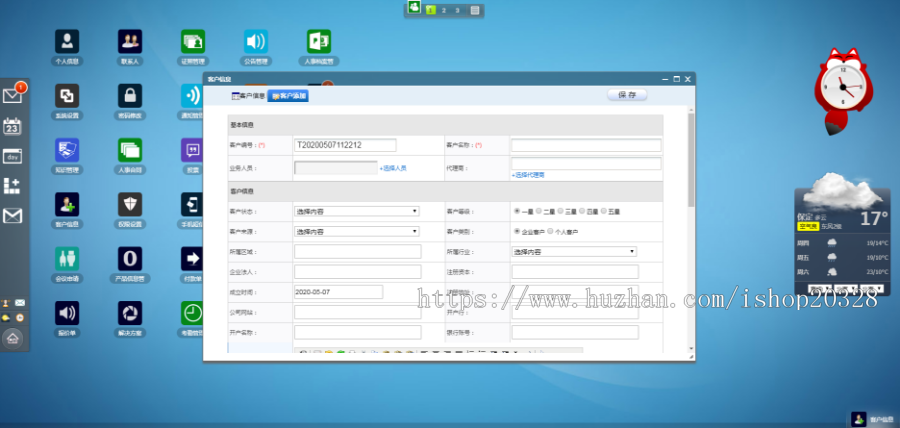Open the 付款单 arrow icon
900x428 pixels.
click(192, 259)
